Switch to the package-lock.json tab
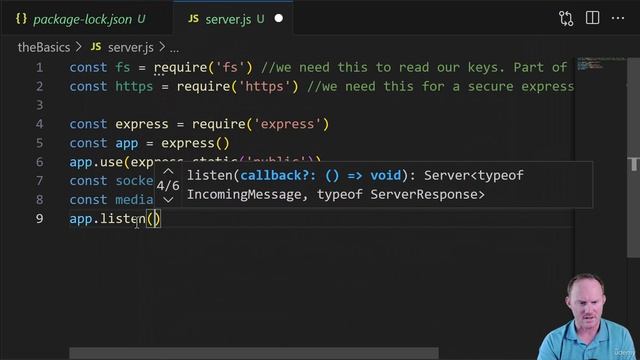Screen dimensions: 640x360 (x=81, y=19)
